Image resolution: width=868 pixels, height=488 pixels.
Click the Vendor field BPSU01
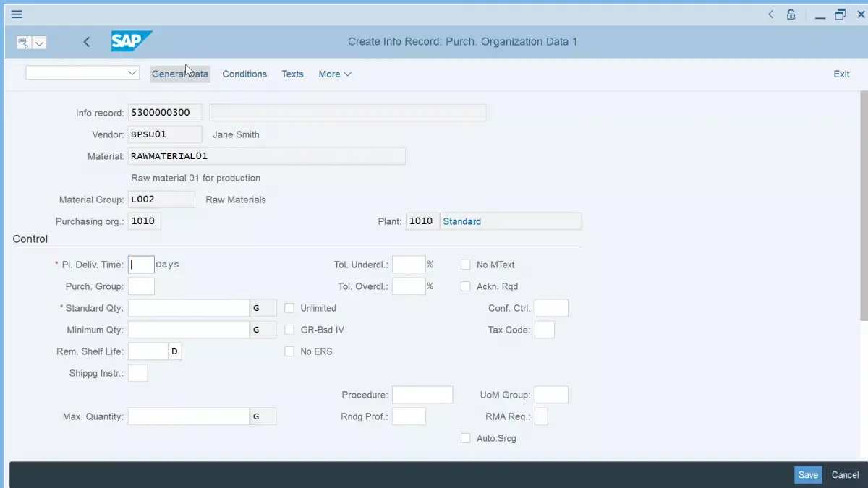[x=165, y=134]
